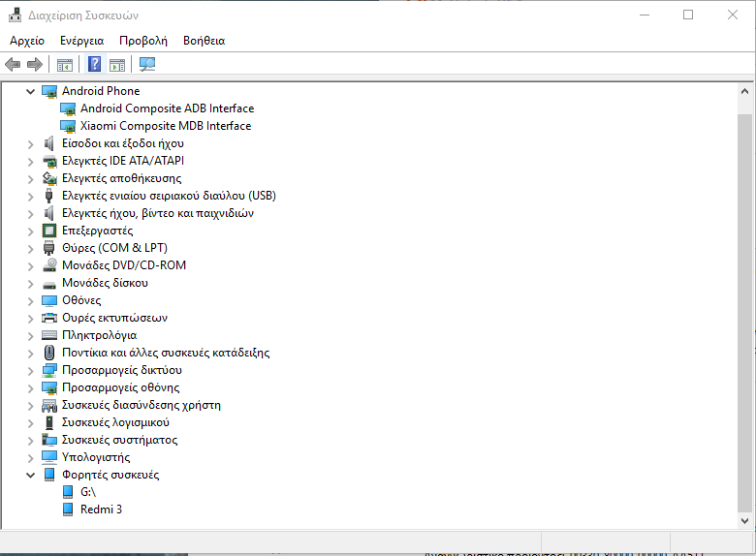Click the Forward arrow in the toolbar

click(x=35, y=65)
